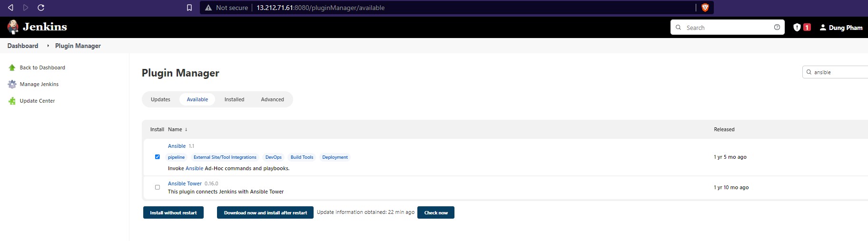Click Plugin Manager breadcrumb link
Screen dimensions: 868x241
78,46
